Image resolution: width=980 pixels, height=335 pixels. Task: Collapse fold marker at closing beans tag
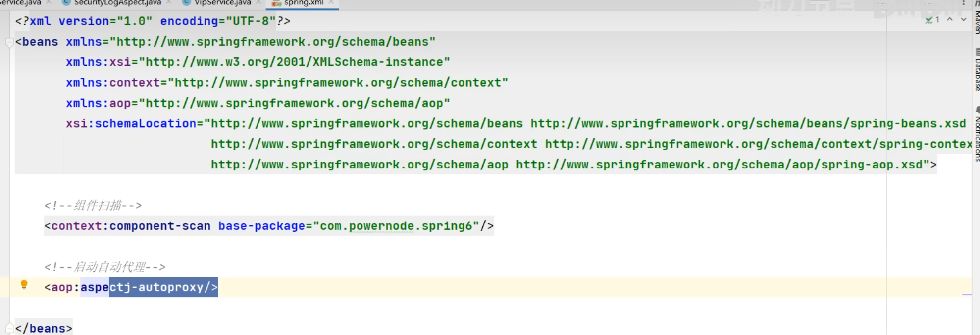coord(9,328)
